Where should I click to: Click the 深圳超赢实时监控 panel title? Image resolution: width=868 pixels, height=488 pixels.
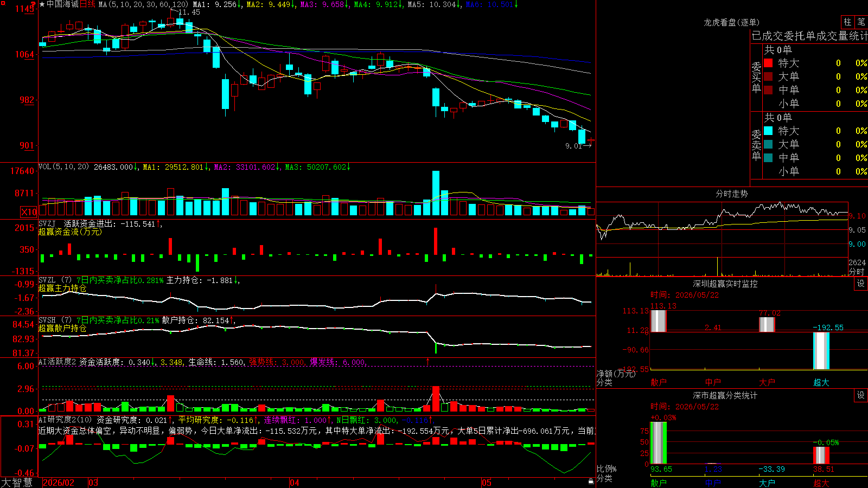[x=725, y=284]
